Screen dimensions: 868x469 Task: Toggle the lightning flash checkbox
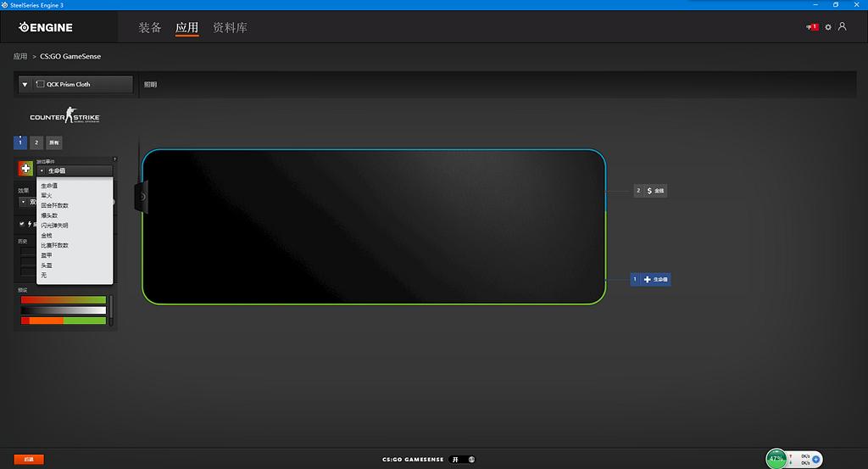(21, 224)
